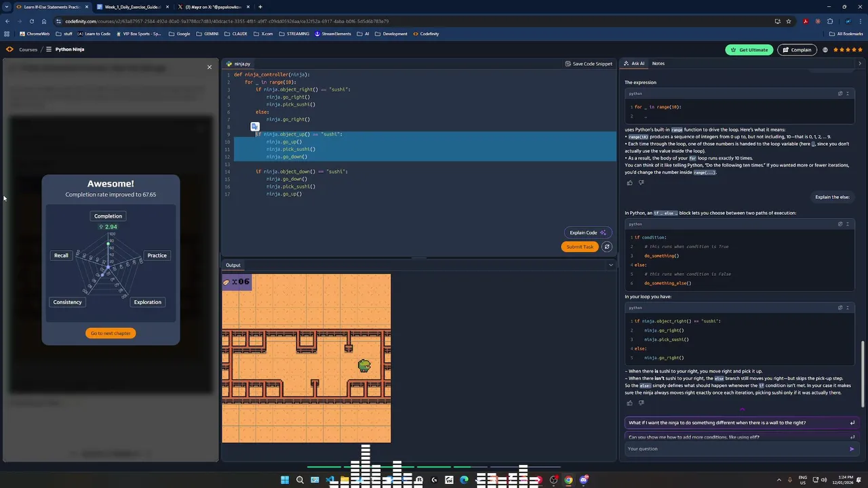
Task: Open menu of the if condition code block
Action: [x=847, y=224]
